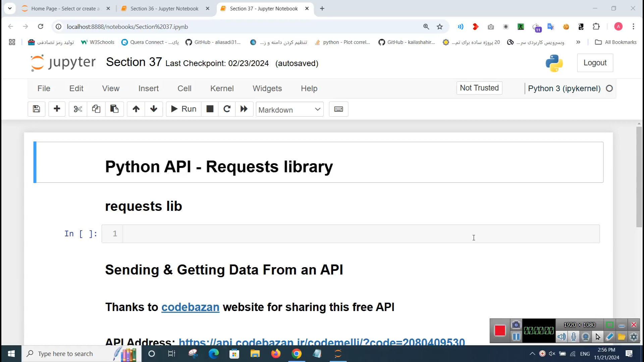Open recorder settings gear icon

tap(634, 337)
